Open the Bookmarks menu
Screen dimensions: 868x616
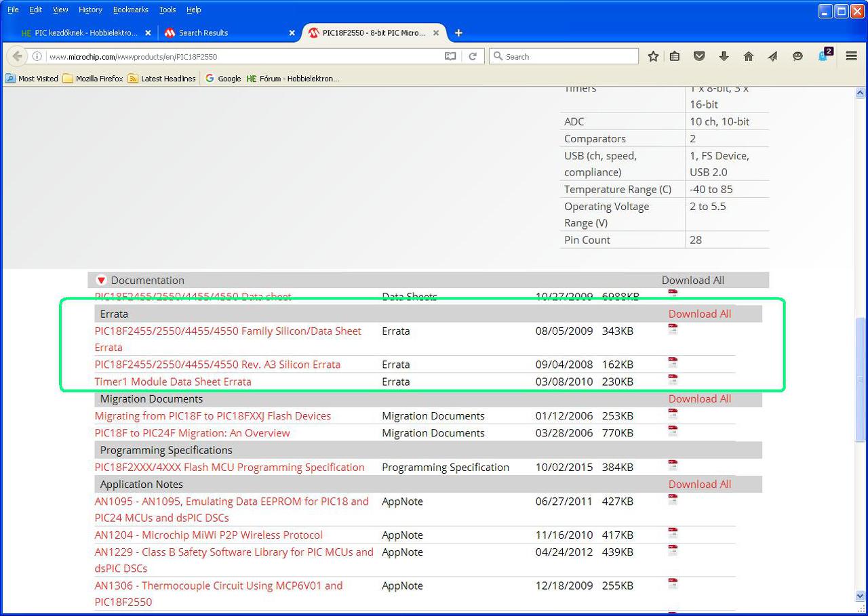(x=131, y=9)
